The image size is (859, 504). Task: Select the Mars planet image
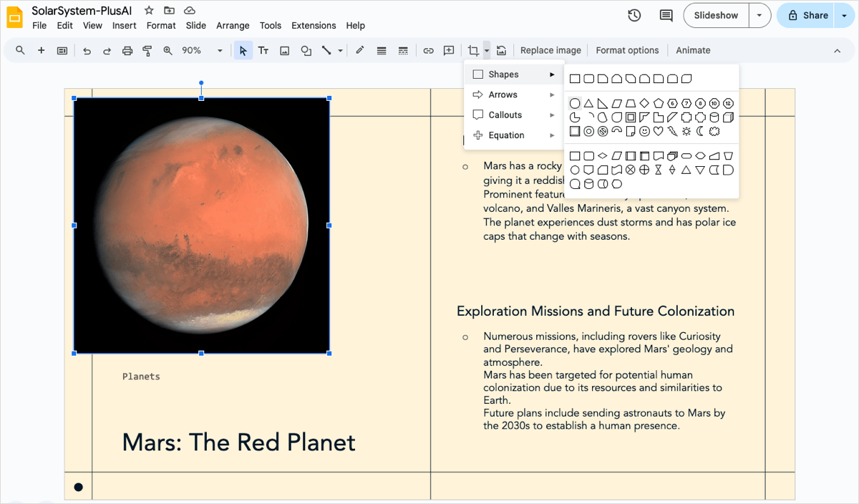tap(201, 226)
